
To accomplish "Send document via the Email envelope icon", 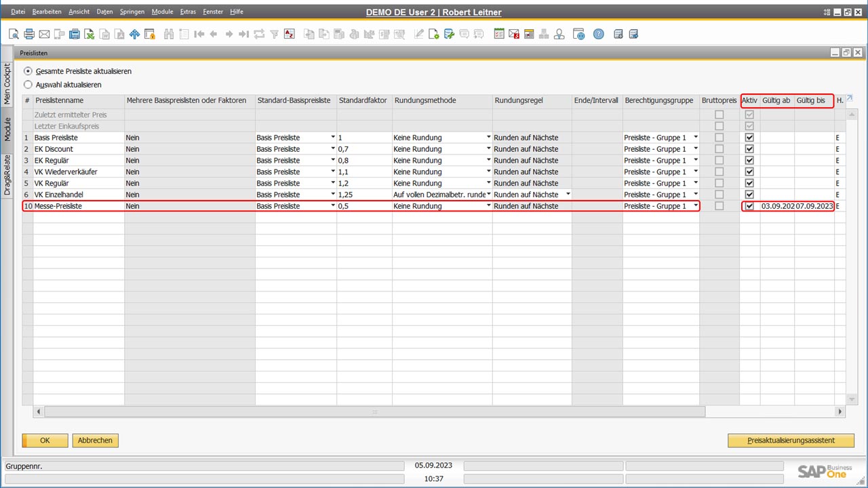I will (x=43, y=34).
